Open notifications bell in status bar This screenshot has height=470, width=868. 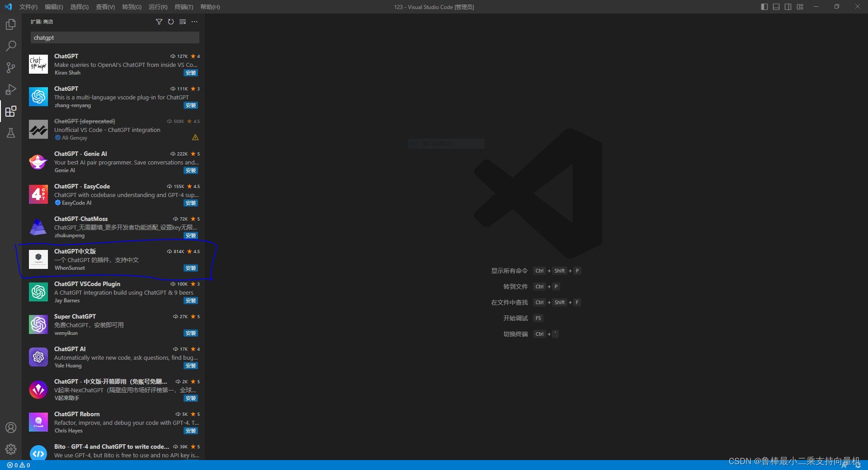pos(858,465)
